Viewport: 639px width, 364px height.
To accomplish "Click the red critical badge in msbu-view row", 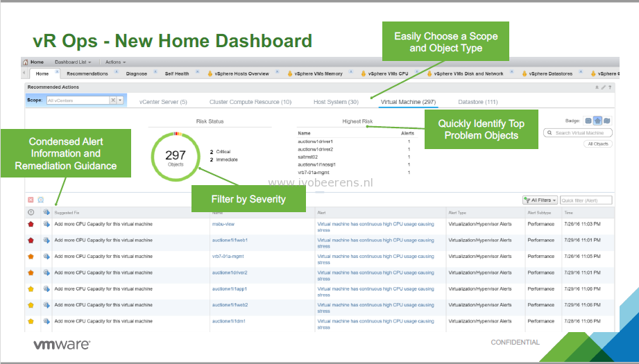I will (x=31, y=225).
